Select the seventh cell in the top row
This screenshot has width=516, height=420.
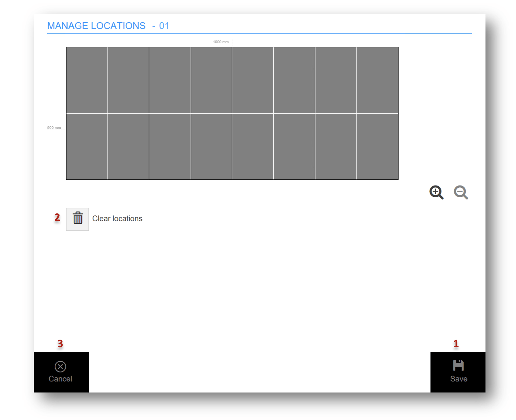click(x=336, y=80)
